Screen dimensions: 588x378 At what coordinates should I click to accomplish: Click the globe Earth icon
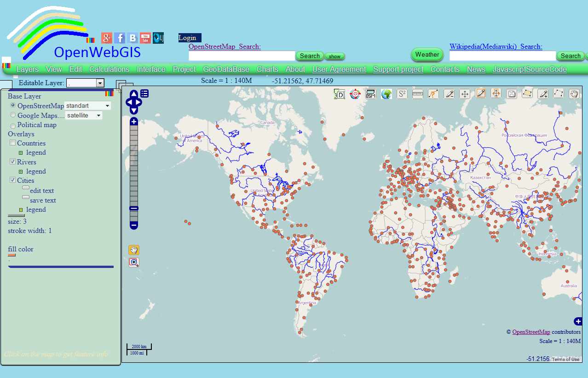(x=386, y=94)
